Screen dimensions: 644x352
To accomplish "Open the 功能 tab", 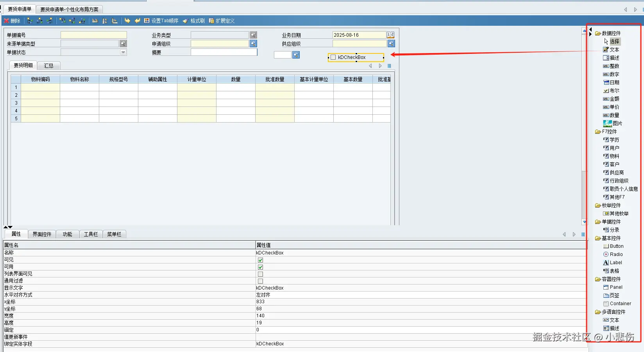I will [67, 234].
